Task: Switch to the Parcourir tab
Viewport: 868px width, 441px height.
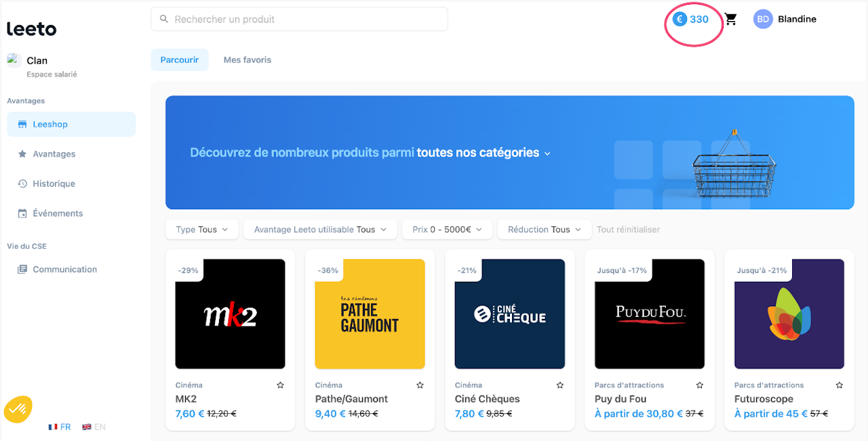Action: tap(180, 60)
